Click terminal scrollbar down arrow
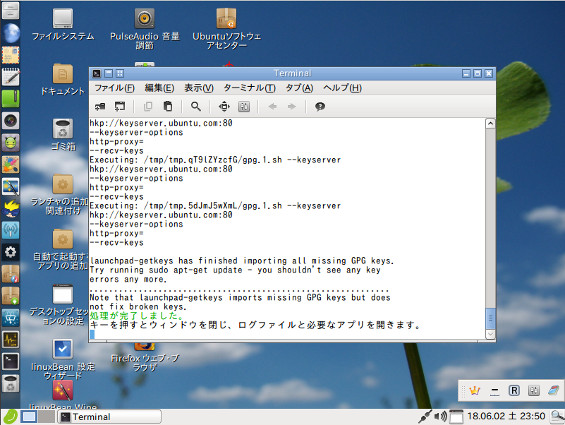This screenshot has width=565, height=425. [490, 335]
